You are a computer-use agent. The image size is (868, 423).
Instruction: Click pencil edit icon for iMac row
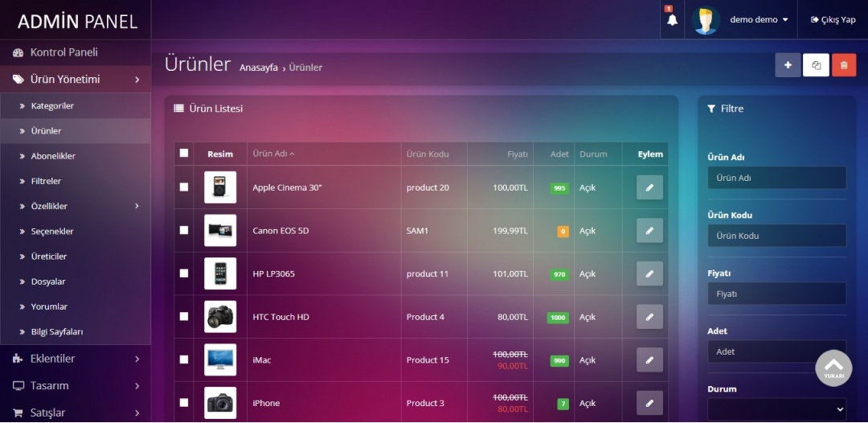649,359
